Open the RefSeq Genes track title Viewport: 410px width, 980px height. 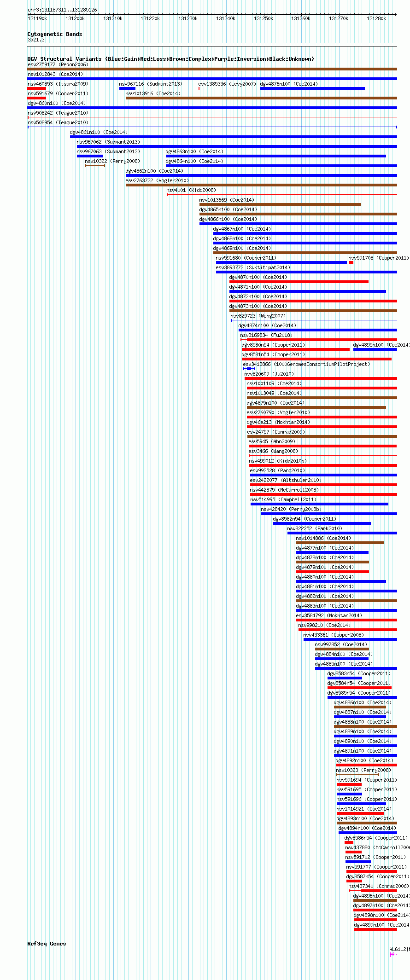click(x=47, y=944)
